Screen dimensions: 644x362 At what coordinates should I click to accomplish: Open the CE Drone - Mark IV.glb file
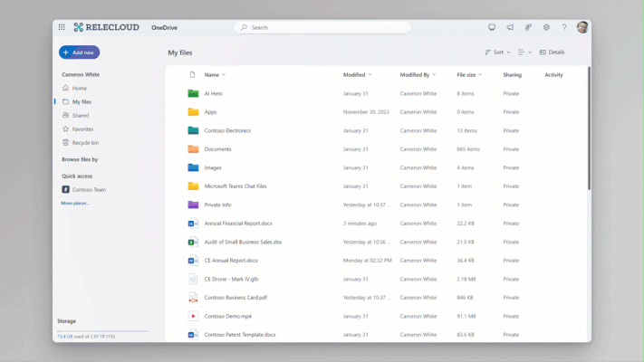click(231, 279)
